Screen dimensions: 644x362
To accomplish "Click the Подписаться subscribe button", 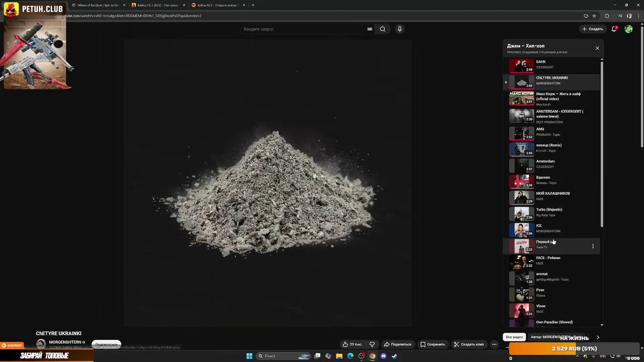I will 106,344.
